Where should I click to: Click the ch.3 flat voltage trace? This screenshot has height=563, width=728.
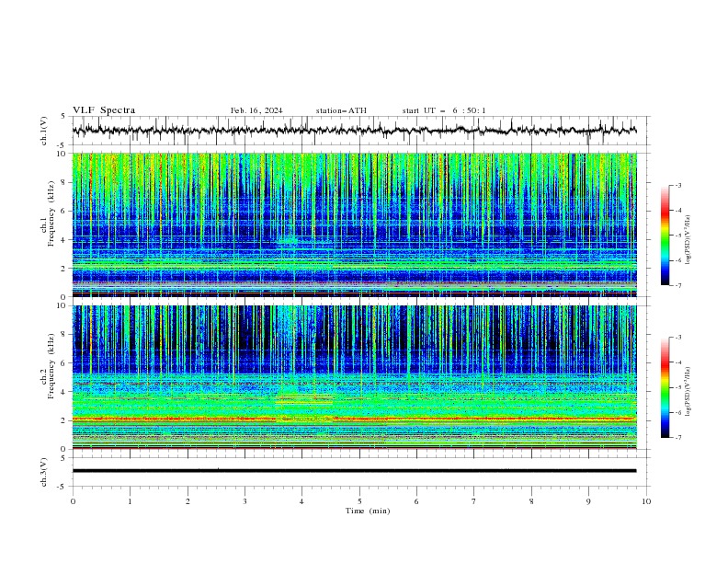354,471
